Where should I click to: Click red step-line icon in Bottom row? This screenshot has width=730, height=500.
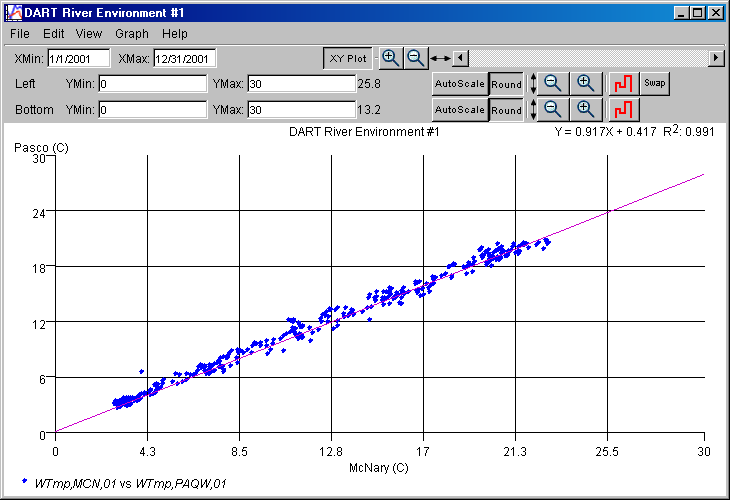[x=623, y=108]
